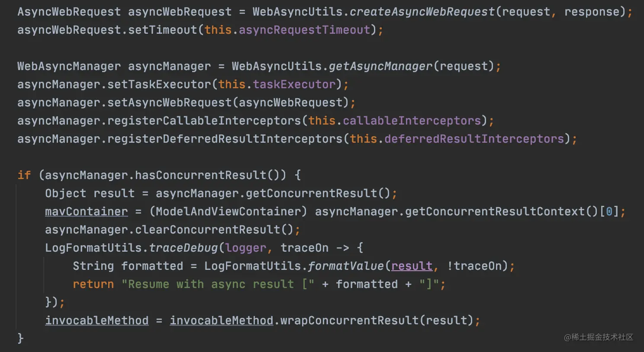Click registerDeferredResultInterceptors method name
The height and width of the screenshot is (352, 644).
coord(225,139)
